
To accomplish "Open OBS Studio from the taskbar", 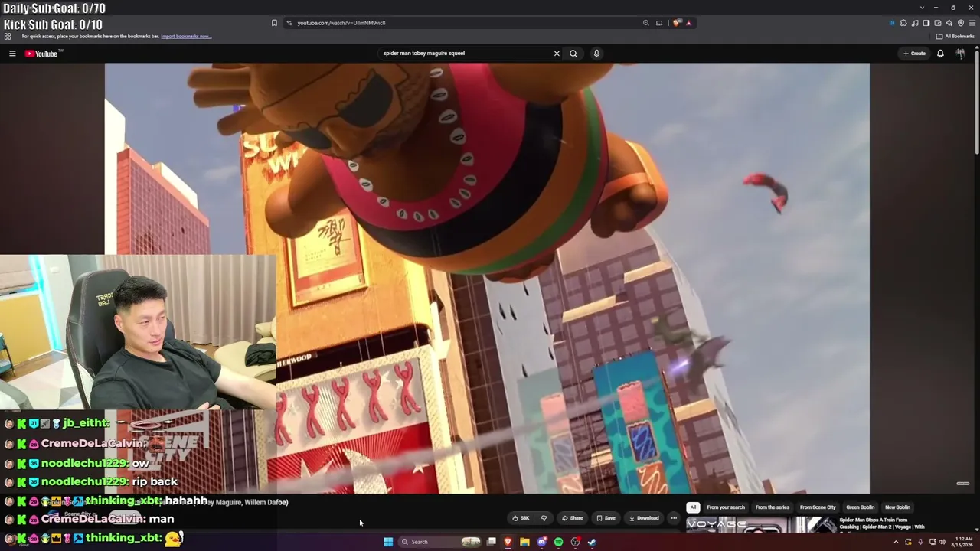I will coord(575,542).
